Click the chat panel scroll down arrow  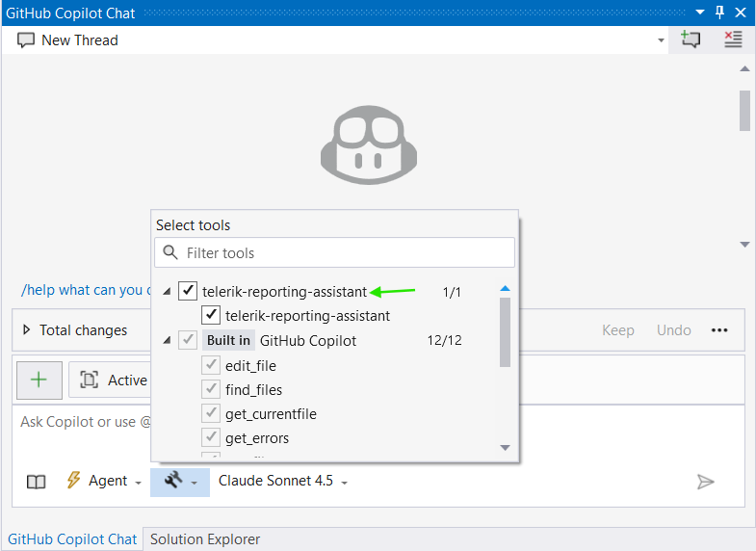tap(744, 245)
